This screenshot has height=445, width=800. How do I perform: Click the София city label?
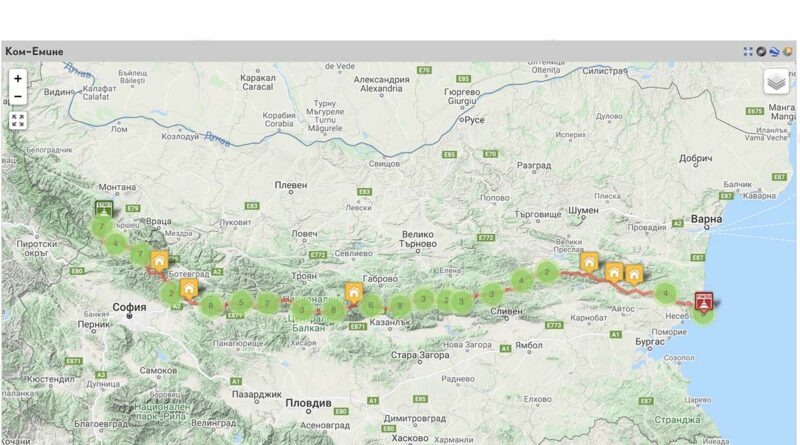click(x=130, y=307)
